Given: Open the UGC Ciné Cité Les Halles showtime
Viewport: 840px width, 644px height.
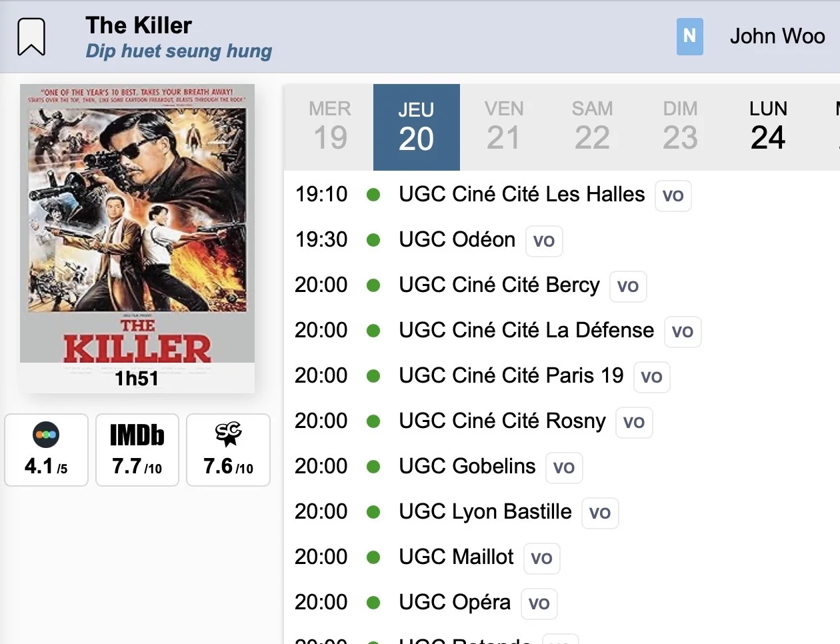Looking at the screenshot, I should (521, 195).
